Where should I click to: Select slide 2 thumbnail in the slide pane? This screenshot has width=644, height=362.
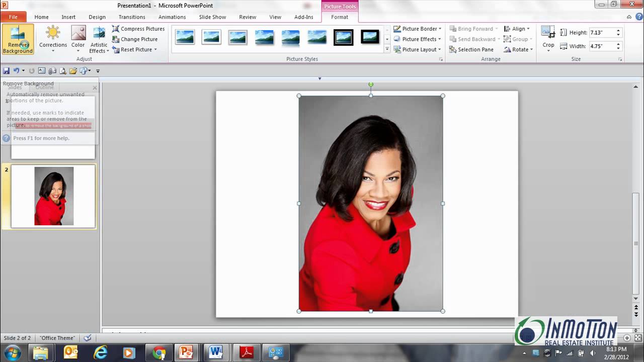click(53, 196)
